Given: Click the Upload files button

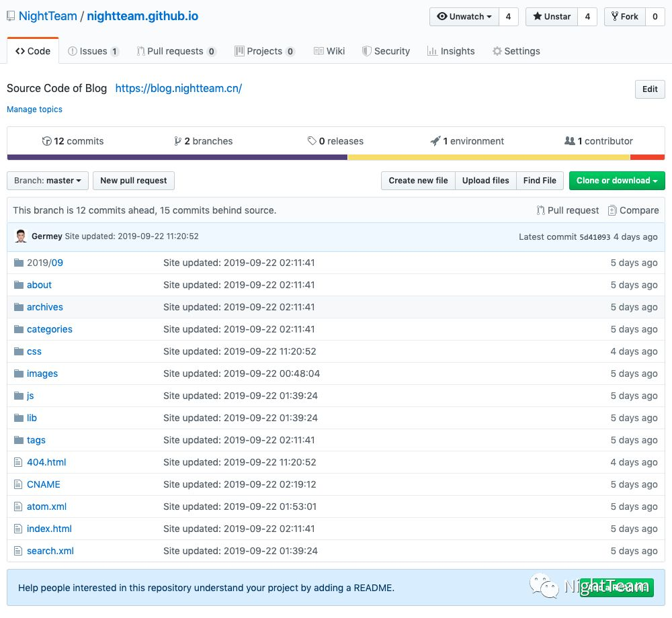Looking at the screenshot, I should coord(486,181).
